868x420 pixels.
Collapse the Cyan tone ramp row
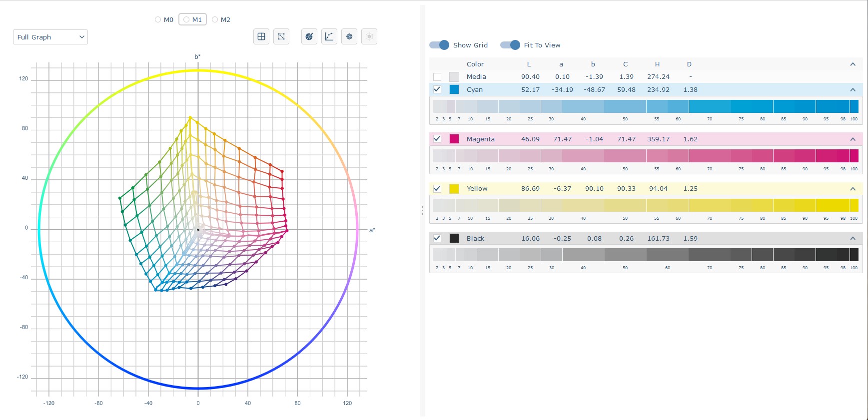853,90
